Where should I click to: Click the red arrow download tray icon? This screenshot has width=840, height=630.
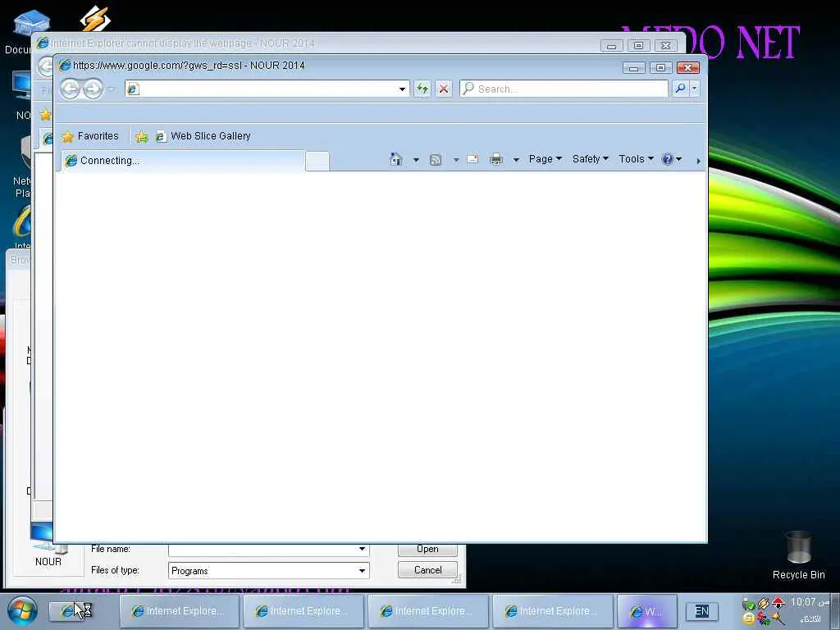click(778, 604)
